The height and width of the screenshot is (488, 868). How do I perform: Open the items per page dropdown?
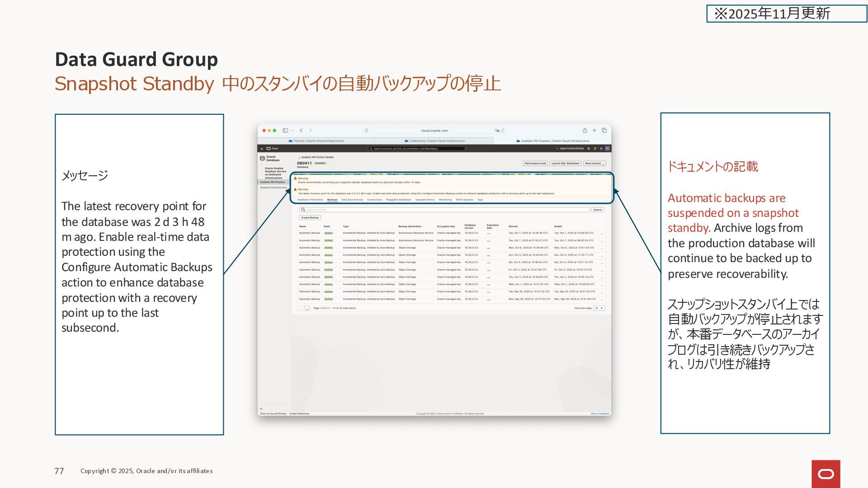click(599, 308)
